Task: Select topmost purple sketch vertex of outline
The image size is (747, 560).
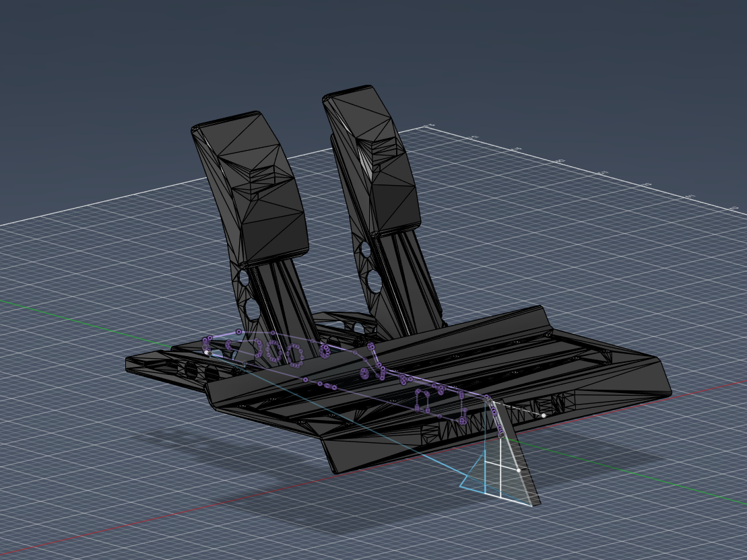Action: click(238, 332)
